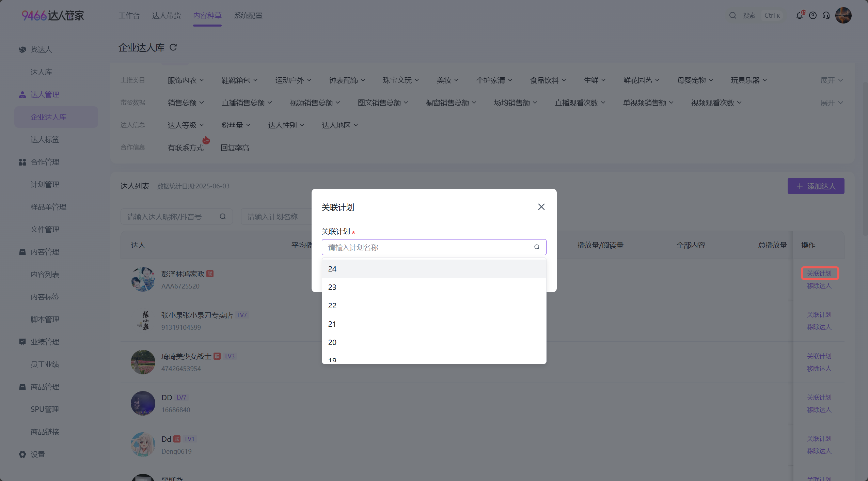Click the refresh icon beside 企业达人库
Image resolution: width=868 pixels, height=481 pixels.
pos(173,47)
